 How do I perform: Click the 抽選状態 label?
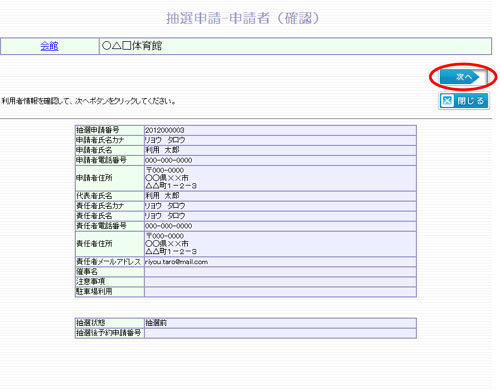click(x=90, y=323)
